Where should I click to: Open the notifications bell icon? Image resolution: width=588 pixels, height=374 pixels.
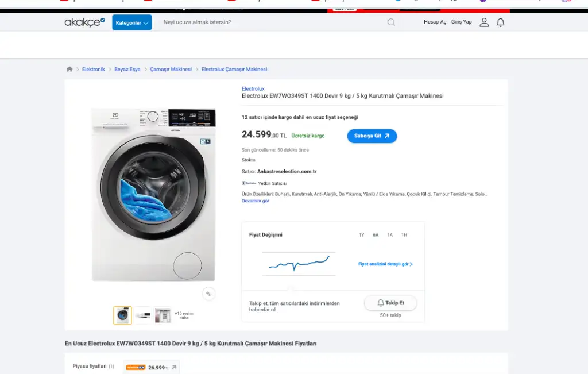[x=501, y=22]
